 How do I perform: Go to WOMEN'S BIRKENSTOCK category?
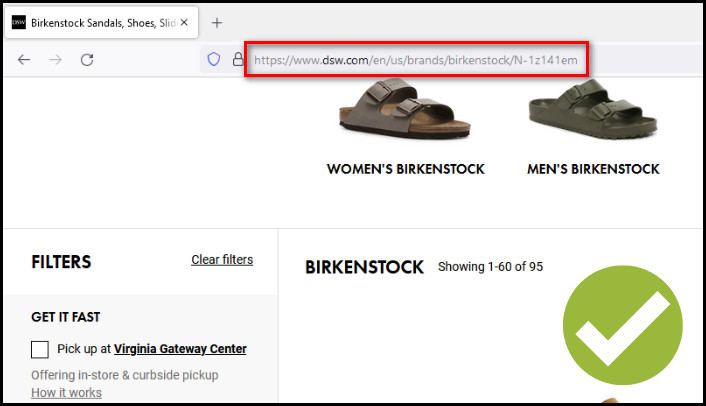coord(406,169)
